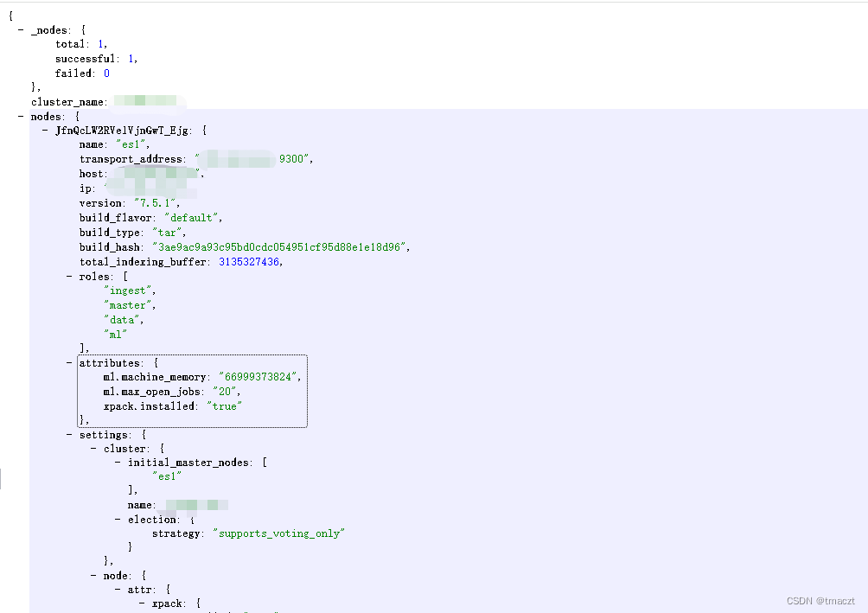Collapse the attr object
This screenshot has width=868, height=613.
pyautogui.click(x=118, y=590)
